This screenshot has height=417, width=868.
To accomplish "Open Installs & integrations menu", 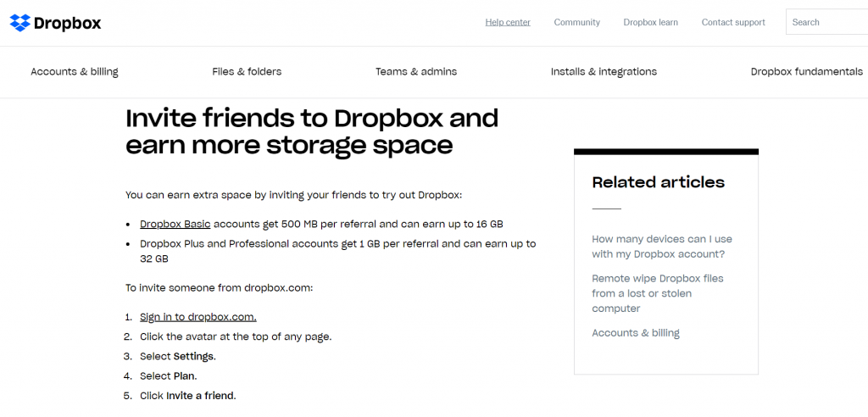I will 604,71.
